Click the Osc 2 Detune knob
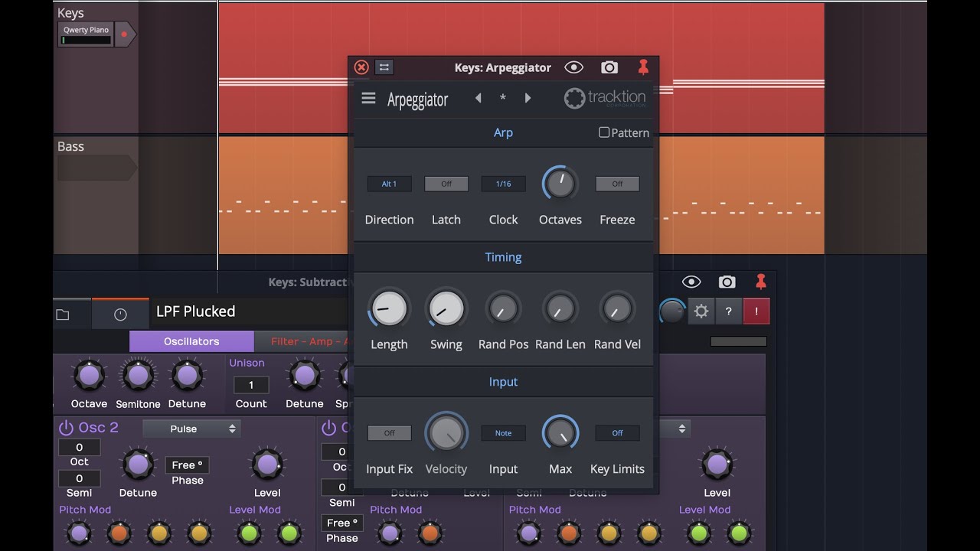 138,465
